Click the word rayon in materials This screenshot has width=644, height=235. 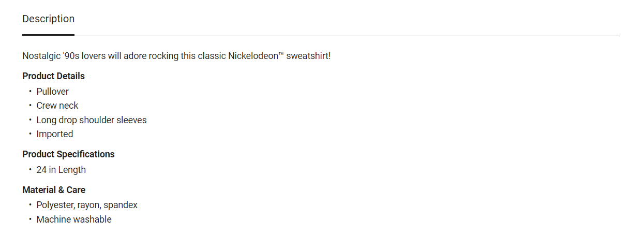tap(89, 205)
